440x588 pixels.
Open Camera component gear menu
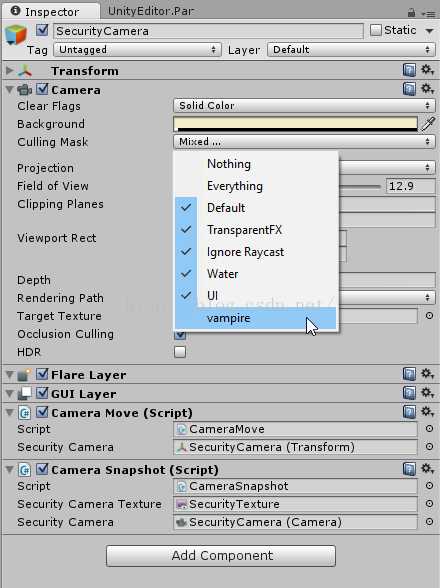point(427,89)
